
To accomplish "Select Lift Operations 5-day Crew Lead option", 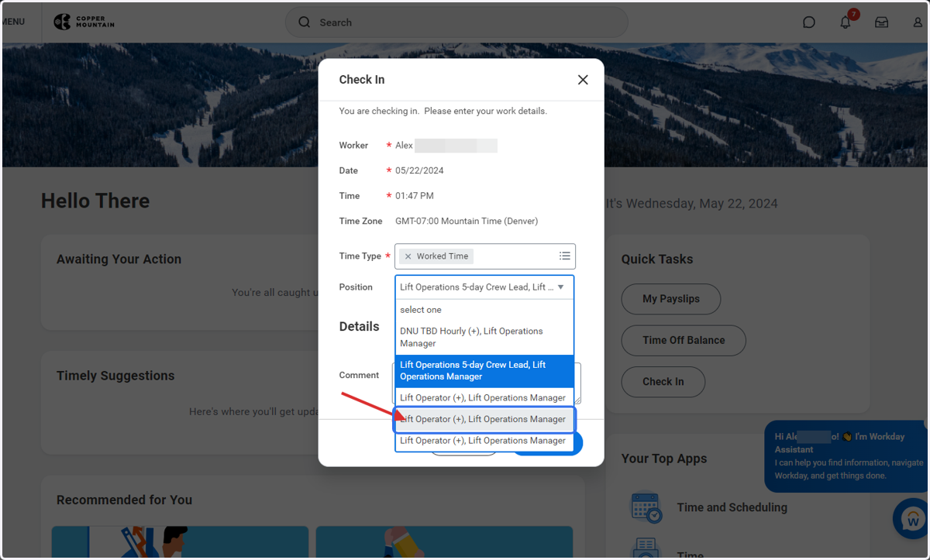I will [484, 370].
